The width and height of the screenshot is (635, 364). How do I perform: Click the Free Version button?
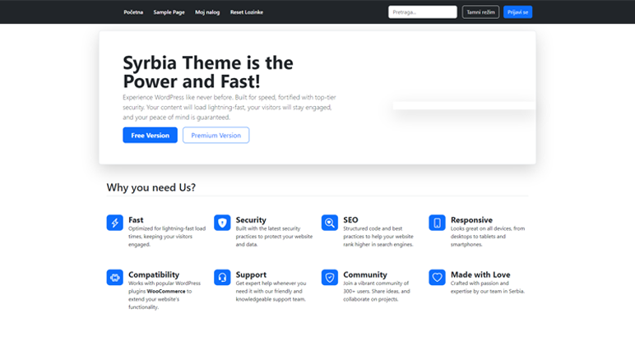coord(150,136)
